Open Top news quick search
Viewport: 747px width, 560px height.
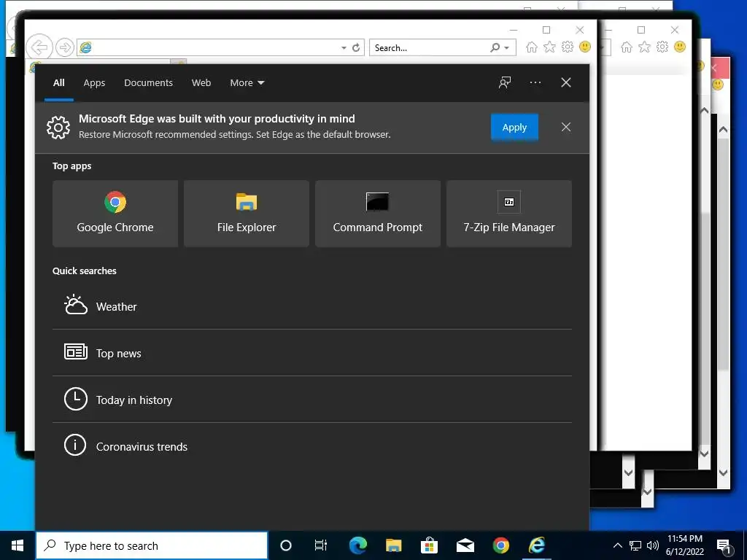coord(312,353)
